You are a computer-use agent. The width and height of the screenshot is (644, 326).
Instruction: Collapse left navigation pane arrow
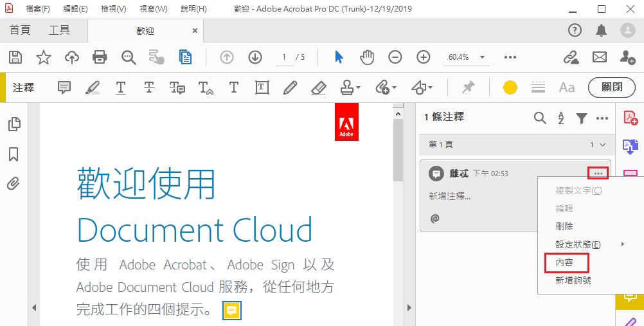coord(34,307)
